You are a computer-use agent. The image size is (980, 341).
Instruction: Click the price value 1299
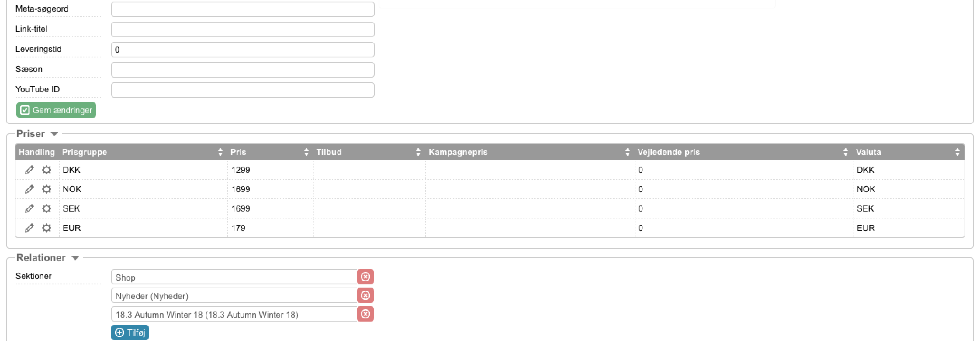pos(241,170)
